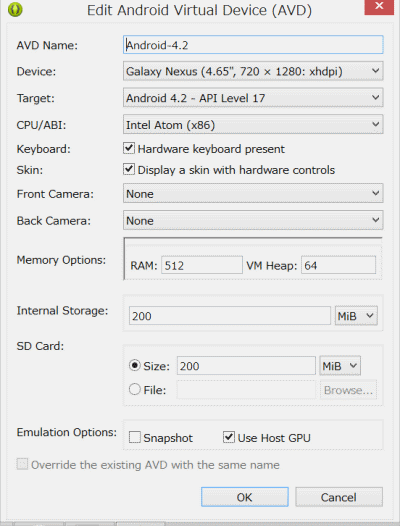The image size is (400, 526).
Task: Close the Edit AVD dialog
Action: click(x=379, y=7)
